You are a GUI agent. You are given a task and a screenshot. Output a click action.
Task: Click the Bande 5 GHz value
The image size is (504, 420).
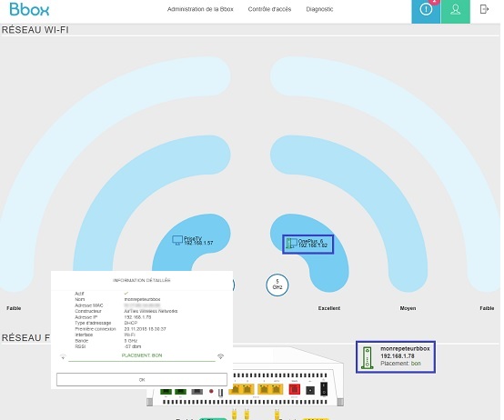[130, 341]
